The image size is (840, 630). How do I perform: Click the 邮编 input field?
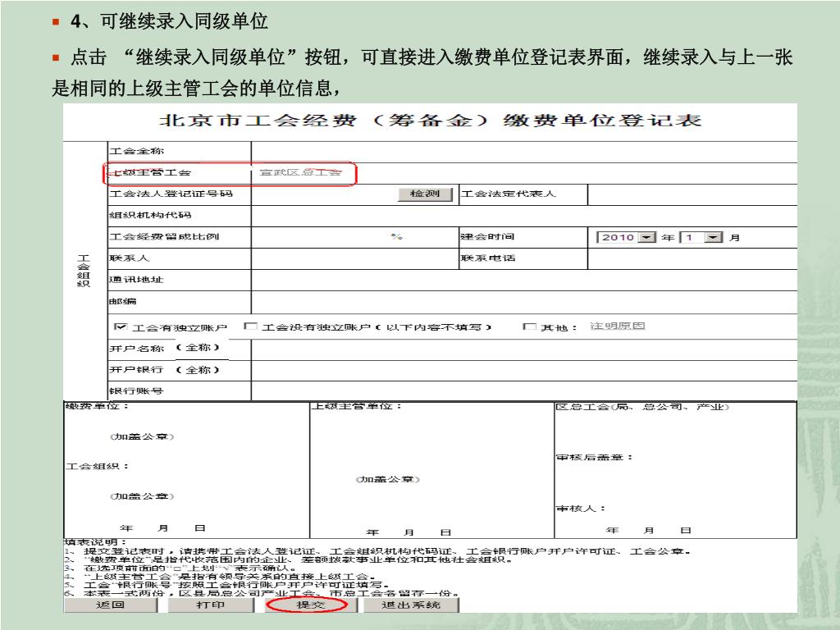tap(524, 302)
